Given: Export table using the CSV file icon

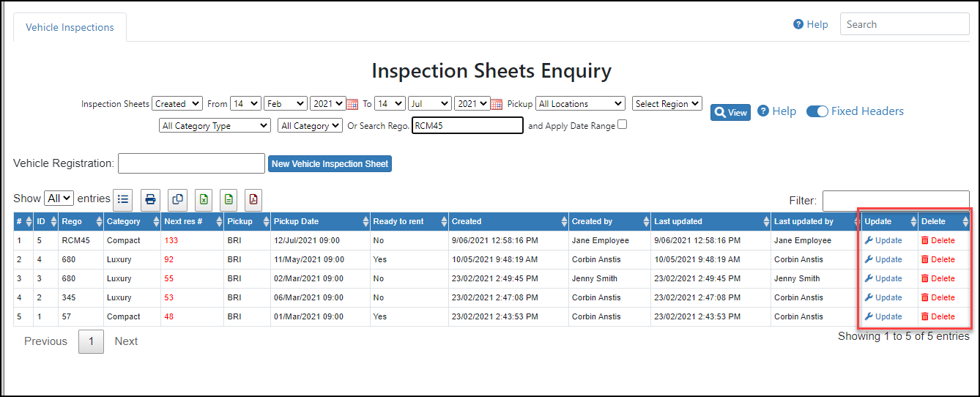Looking at the screenshot, I should tap(229, 199).
